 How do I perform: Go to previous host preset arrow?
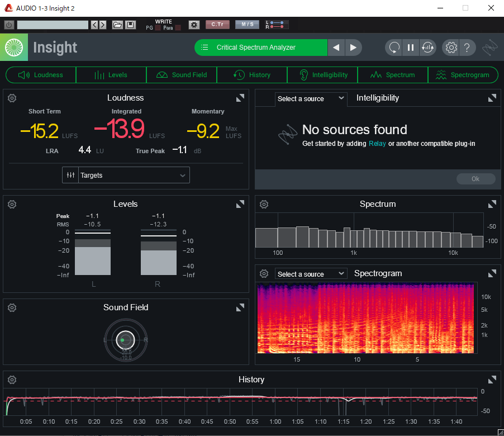tap(94, 25)
